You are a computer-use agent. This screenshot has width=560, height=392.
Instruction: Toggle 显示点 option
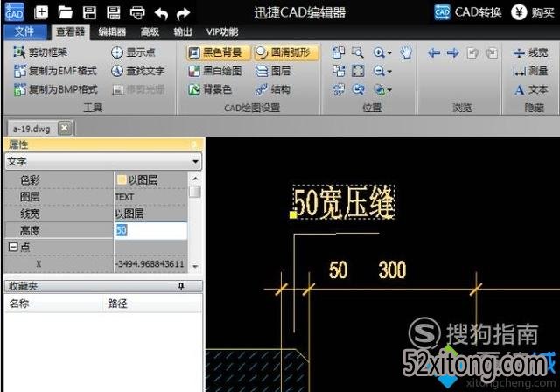coord(133,52)
